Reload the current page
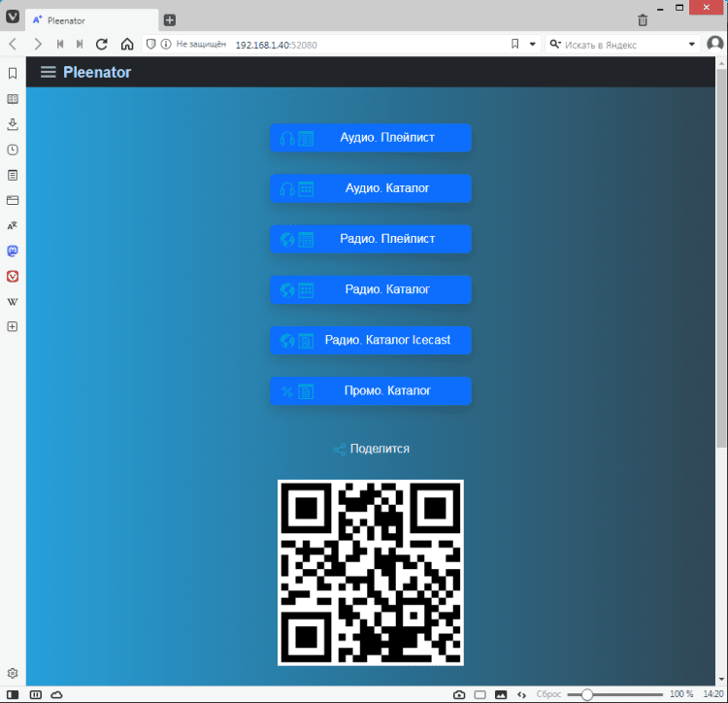This screenshot has height=703, width=728. (x=102, y=44)
